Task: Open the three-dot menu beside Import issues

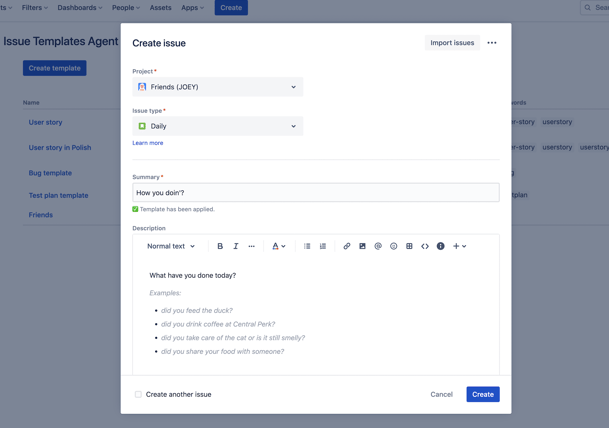Action: 492,43
